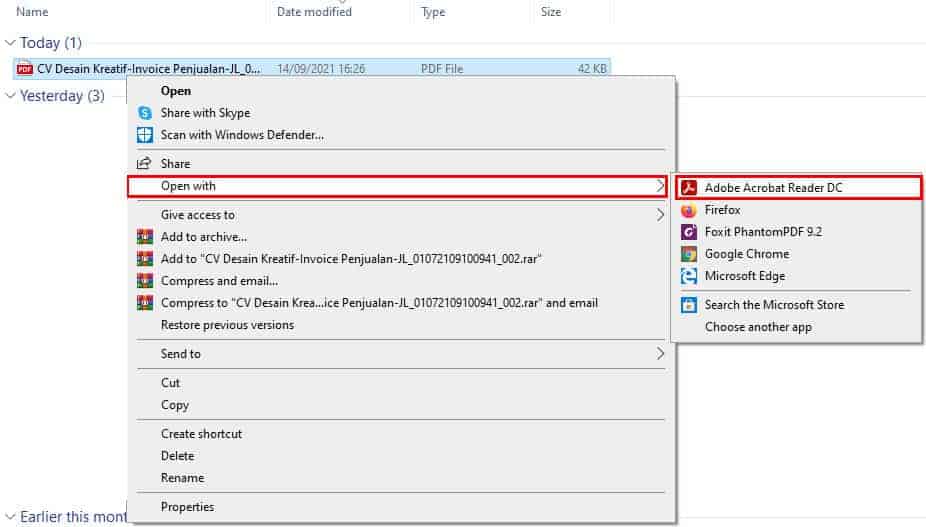Screen dimensions: 926x527
Task: Select Rename from the context menu
Action: pos(182,478)
